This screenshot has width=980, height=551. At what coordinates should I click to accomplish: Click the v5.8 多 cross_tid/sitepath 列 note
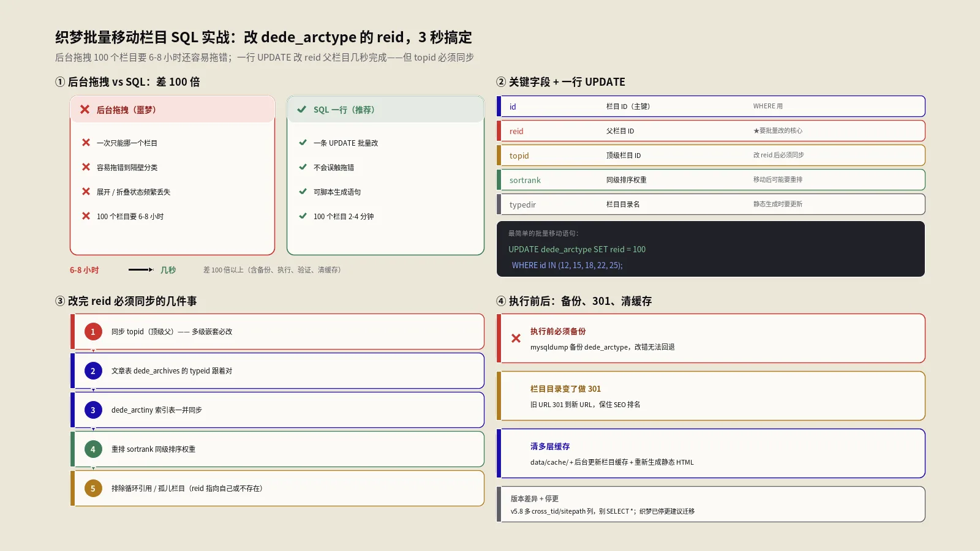[602, 511]
